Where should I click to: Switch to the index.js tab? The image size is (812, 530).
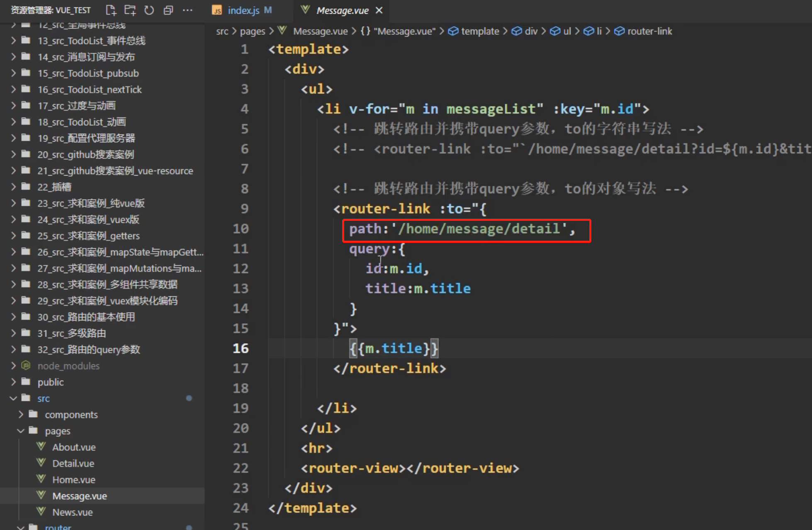pyautogui.click(x=243, y=10)
